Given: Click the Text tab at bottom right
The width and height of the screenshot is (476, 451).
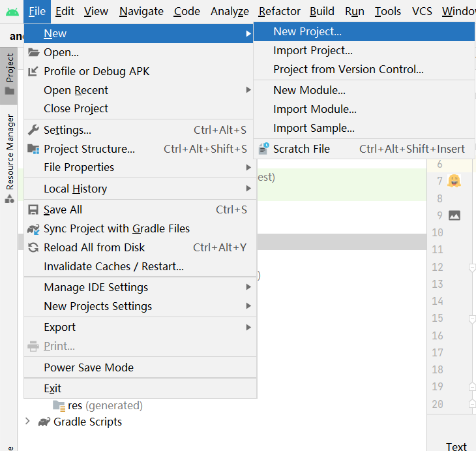Looking at the screenshot, I should 456,446.
